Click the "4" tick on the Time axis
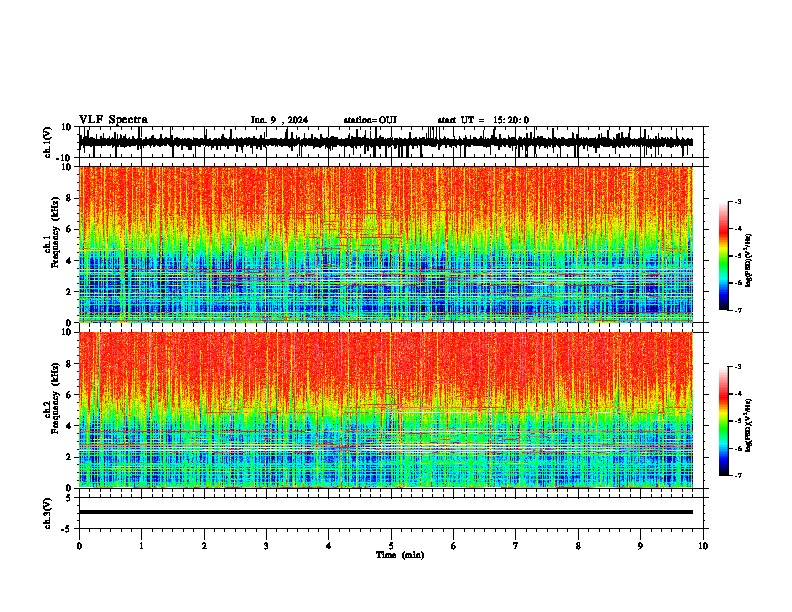 pos(329,546)
